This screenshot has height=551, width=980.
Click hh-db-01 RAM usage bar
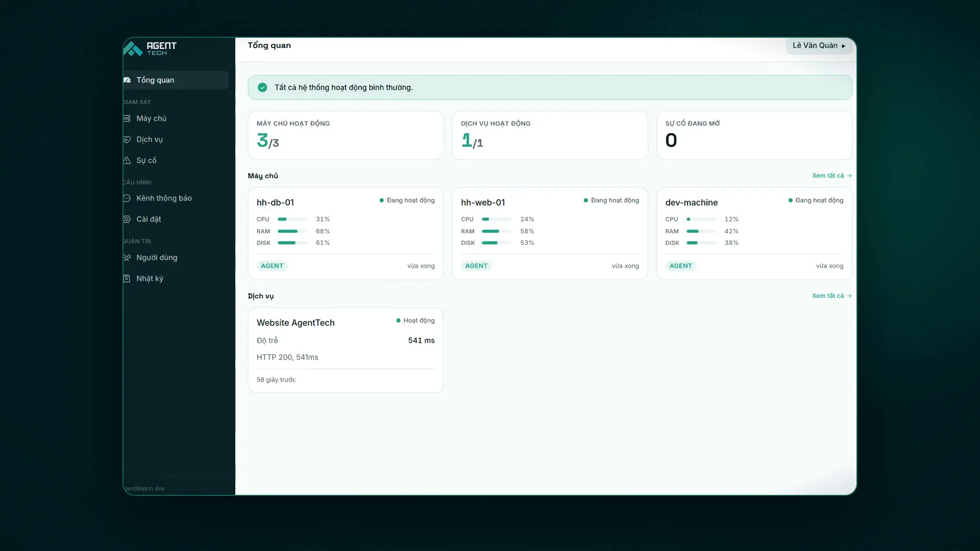tap(292, 231)
